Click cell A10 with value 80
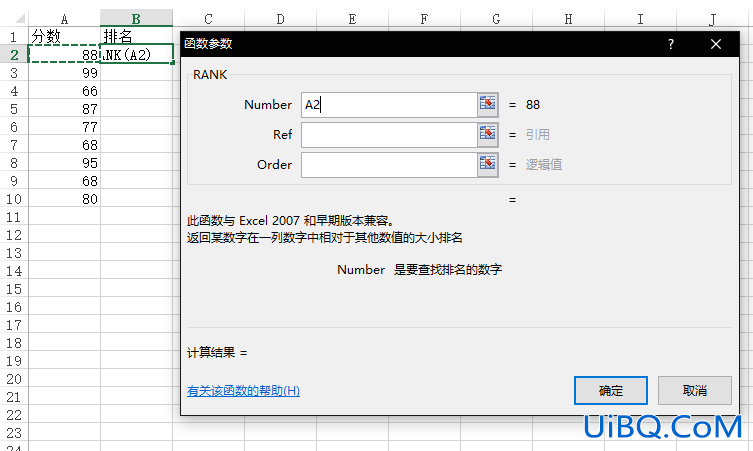This screenshot has height=451, width=753. pos(64,199)
